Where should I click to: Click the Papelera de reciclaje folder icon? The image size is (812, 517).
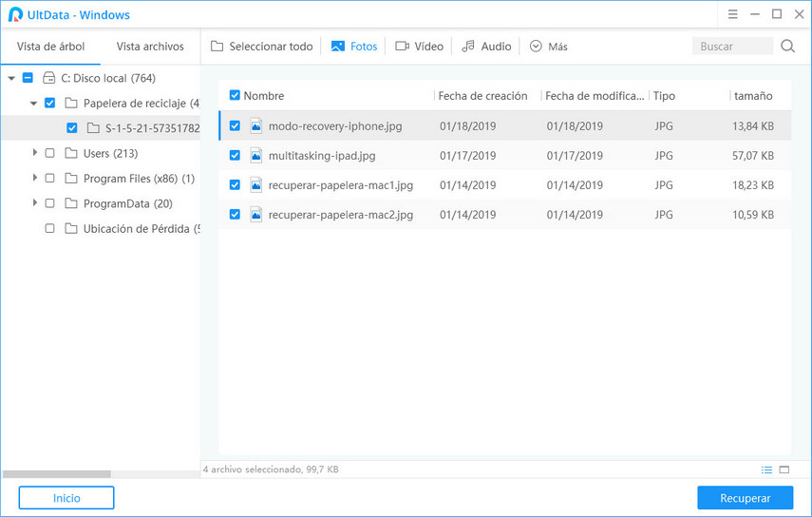click(71, 103)
